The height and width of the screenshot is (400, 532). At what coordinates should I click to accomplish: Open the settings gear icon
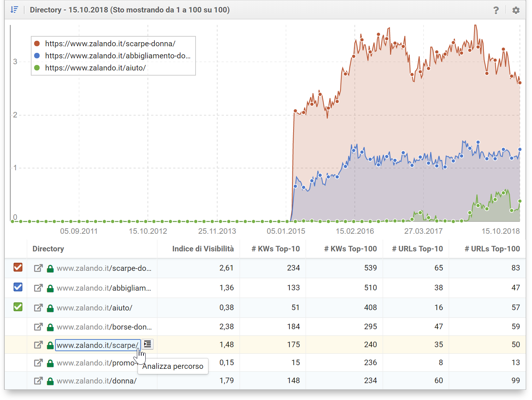tap(516, 10)
